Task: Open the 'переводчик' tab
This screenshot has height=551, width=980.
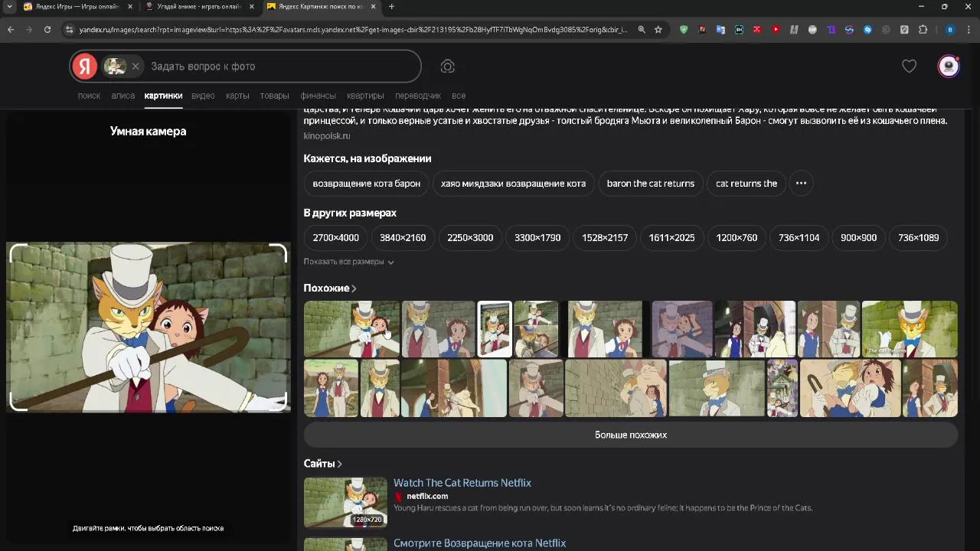Action: pos(418,96)
